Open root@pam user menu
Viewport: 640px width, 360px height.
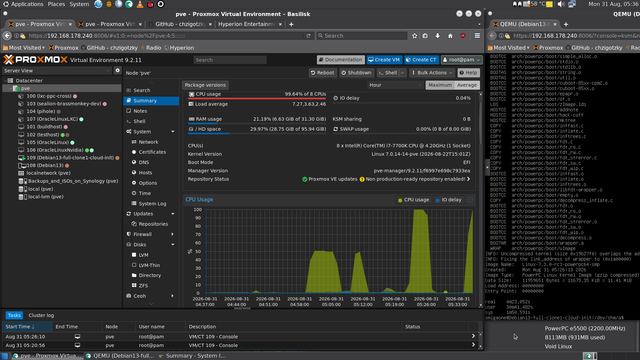tap(462, 60)
